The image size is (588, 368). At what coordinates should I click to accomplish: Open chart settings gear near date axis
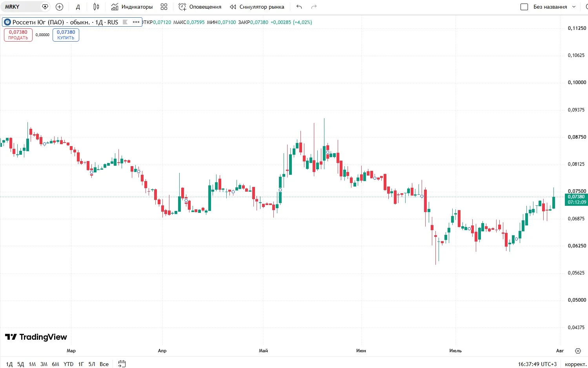(577, 351)
